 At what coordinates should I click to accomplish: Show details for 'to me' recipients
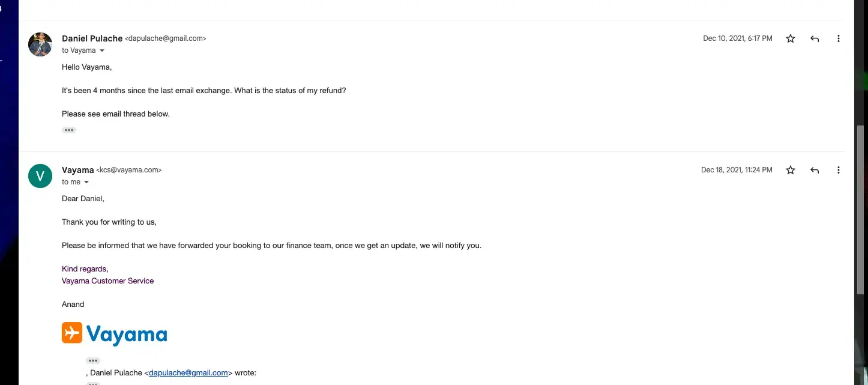pos(86,182)
